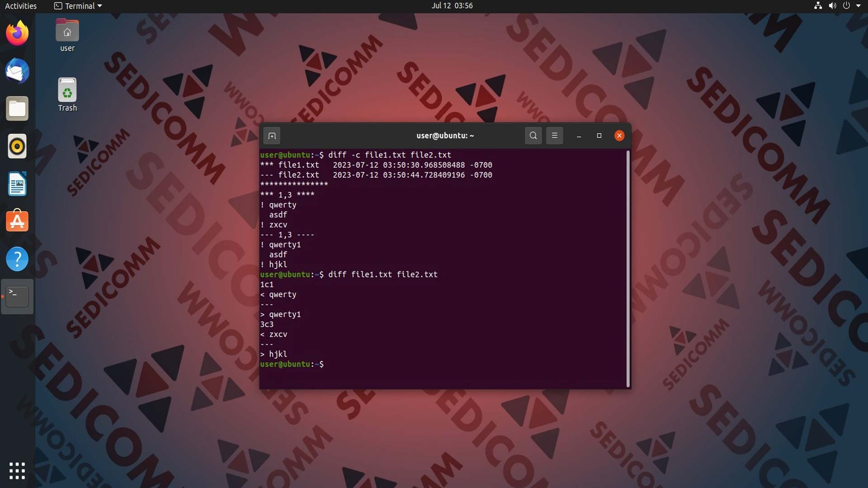Click the 'diff -c file1.txt file2.txt' command line
The image size is (868, 488).
click(x=390, y=155)
